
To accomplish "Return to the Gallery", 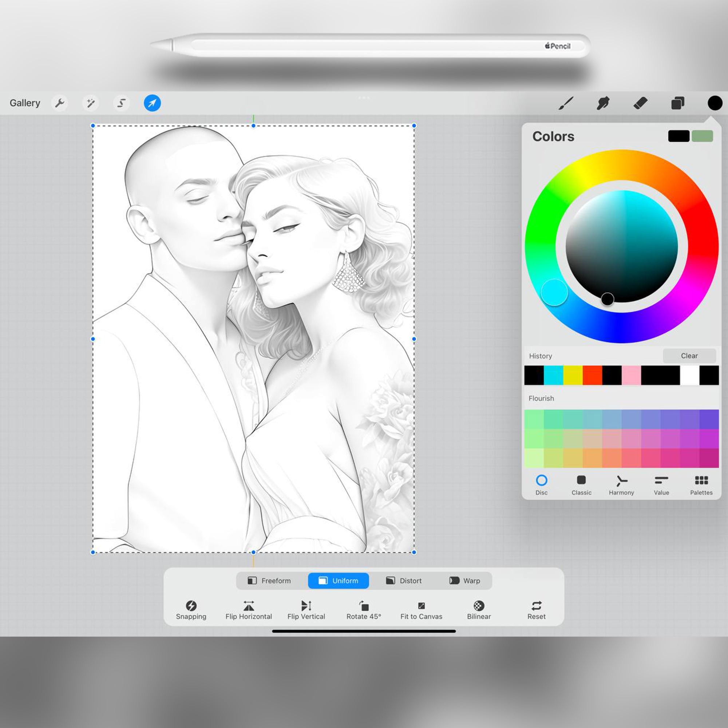I will [25, 103].
